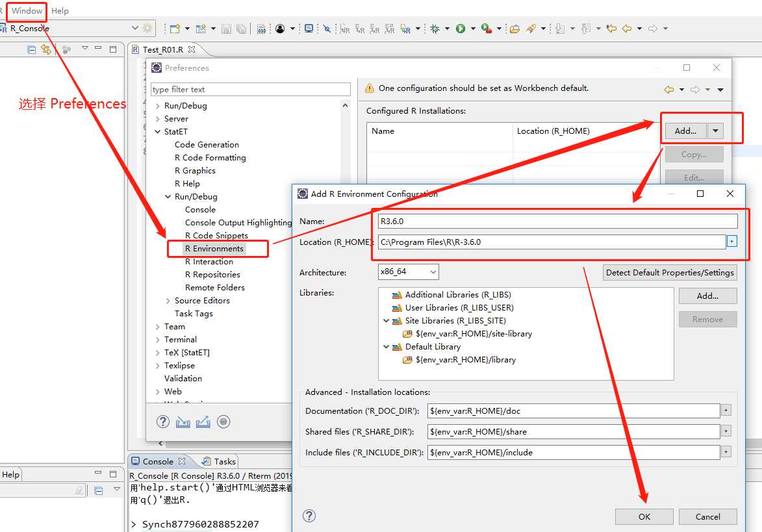Select R Environments in the tree
Image resolution: width=762 pixels, height=532 pixels.
point(214,249)
